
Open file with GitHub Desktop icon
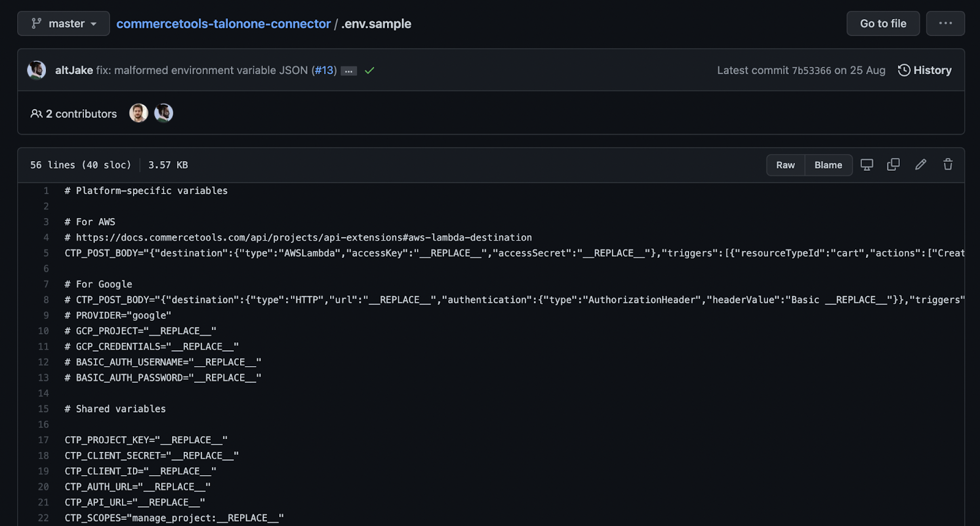(867, 165)
